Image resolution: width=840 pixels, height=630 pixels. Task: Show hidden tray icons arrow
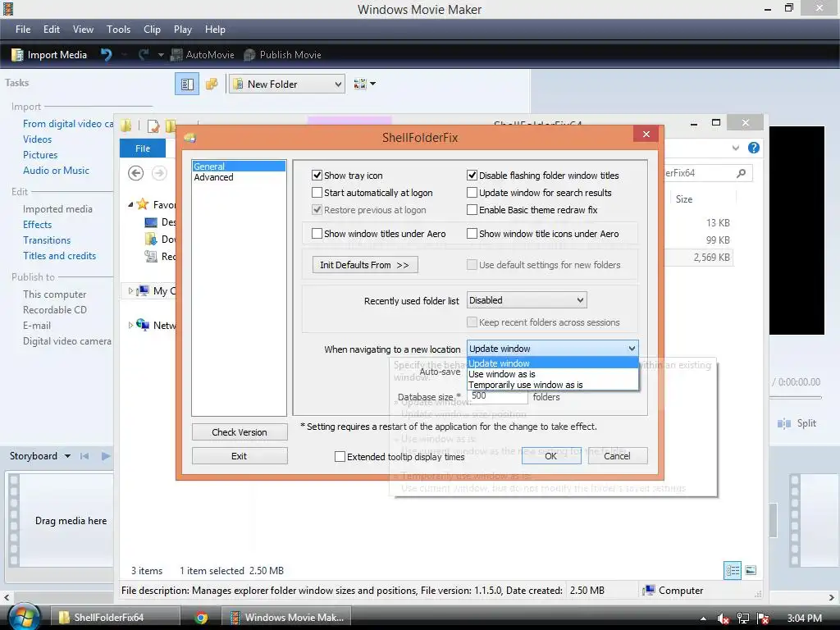703,619
